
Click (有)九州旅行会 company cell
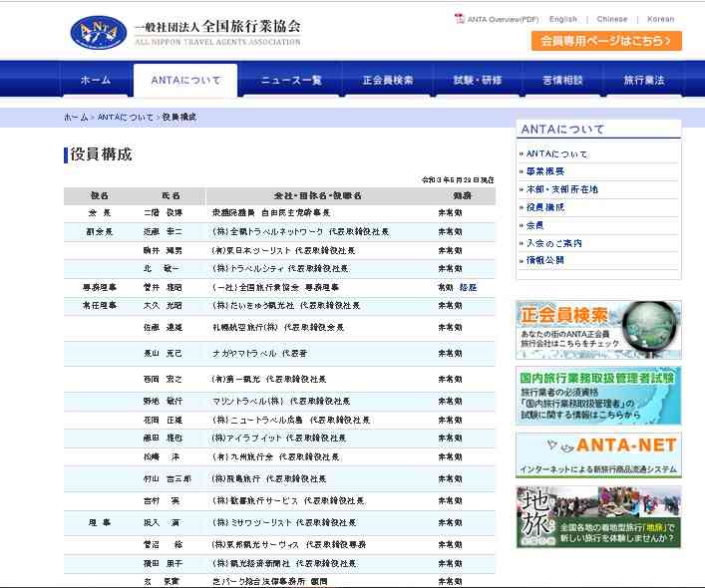275,456
